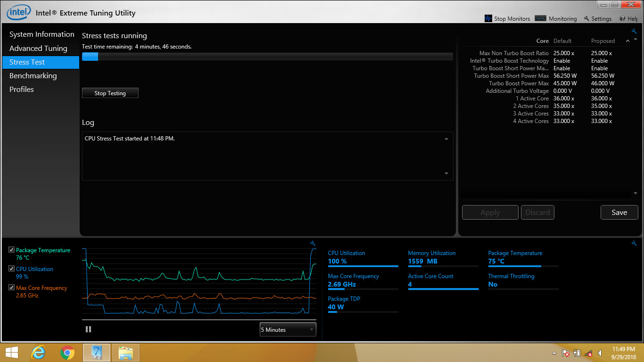Click the Monitoring label
The width and height of the screenshot is (644, 362).
pyautogui.click(x=563, y=19)
